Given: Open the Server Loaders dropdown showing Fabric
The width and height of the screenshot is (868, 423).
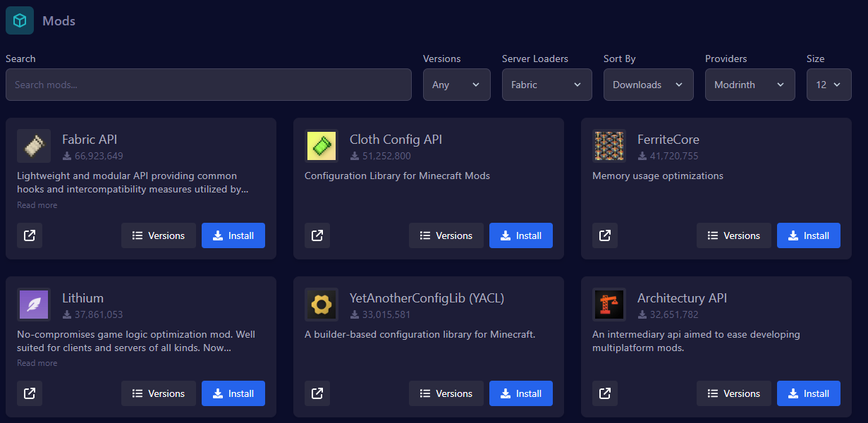Looking at the screenshot, I should [547, 85].
